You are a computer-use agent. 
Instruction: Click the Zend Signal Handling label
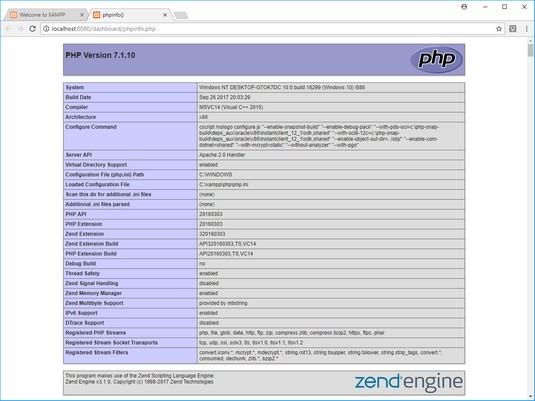pyautogui.click(x=91, y=284)
